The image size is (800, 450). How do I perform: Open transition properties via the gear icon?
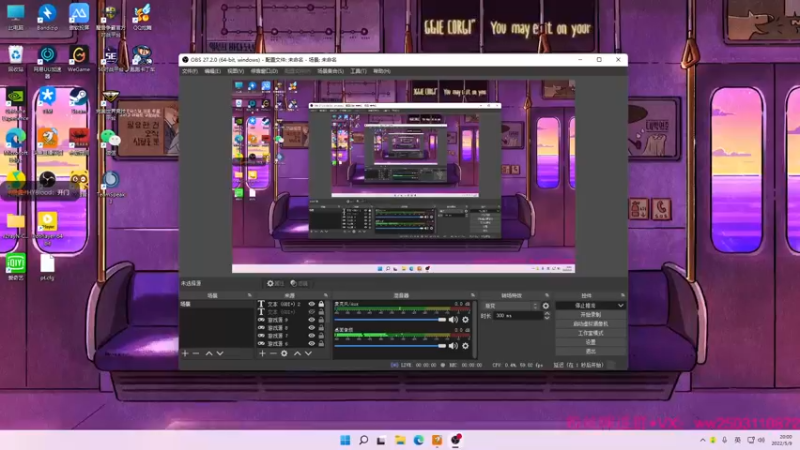[546, 306]
